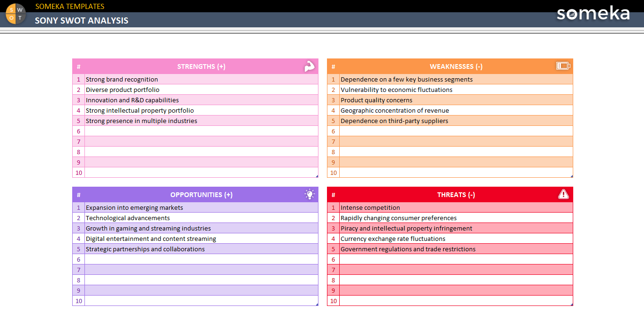
Task: Click empty row 8 in Weaknesses table
Action: [456, 152]
